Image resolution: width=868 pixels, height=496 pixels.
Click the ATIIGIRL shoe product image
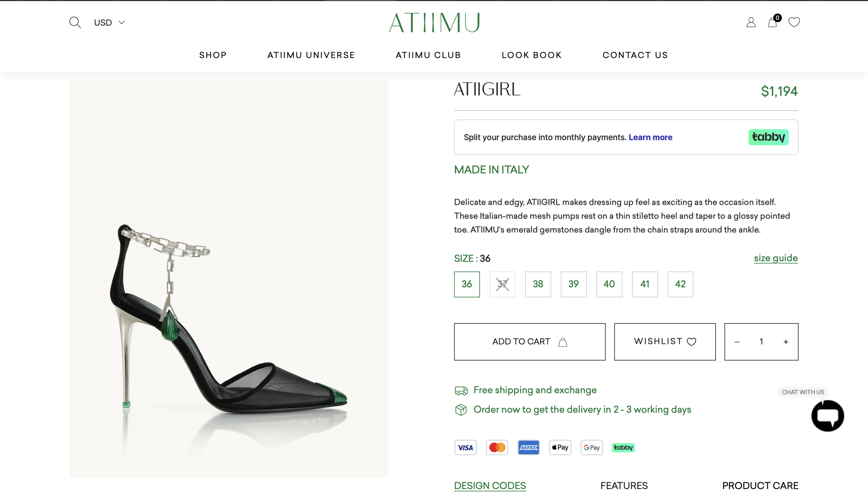[x=229, y=278]
